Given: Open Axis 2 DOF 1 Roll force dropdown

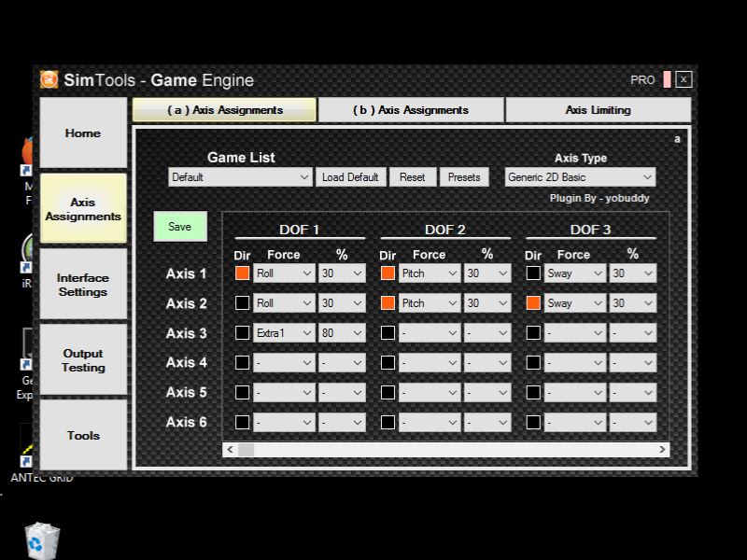Looking at the screenshot, I should point(284,302).
